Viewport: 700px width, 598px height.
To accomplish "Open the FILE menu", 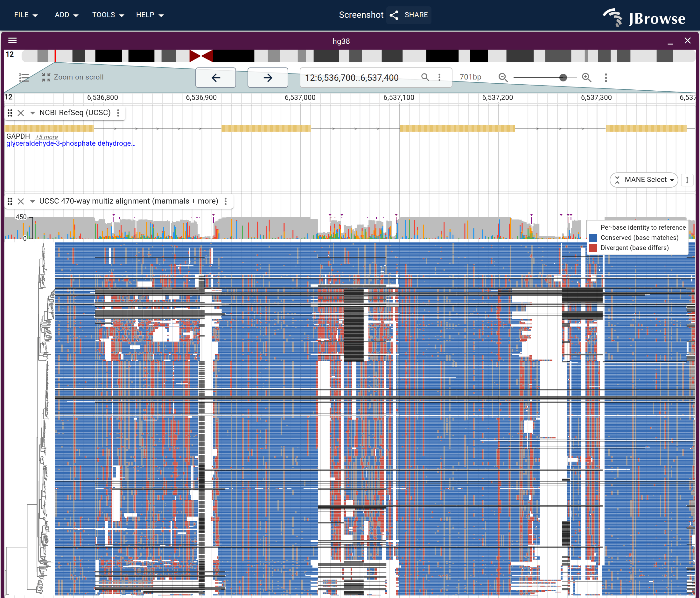I will (x=26, y=15).
